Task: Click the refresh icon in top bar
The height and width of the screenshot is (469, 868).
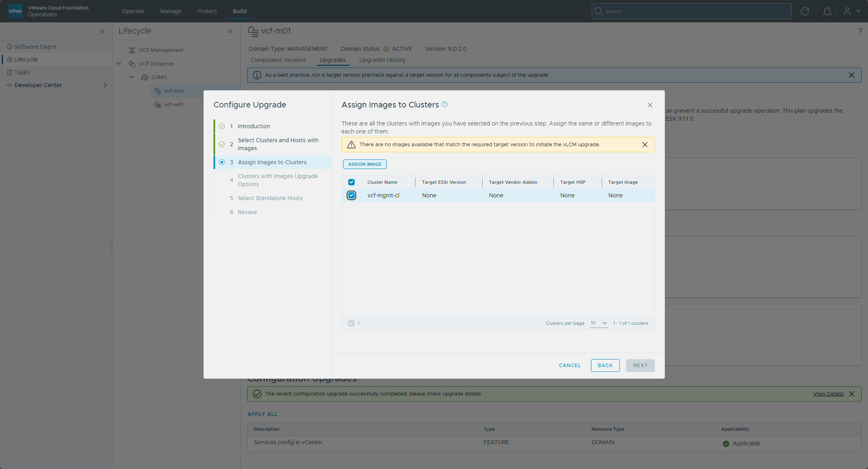Action: (805, 11)
